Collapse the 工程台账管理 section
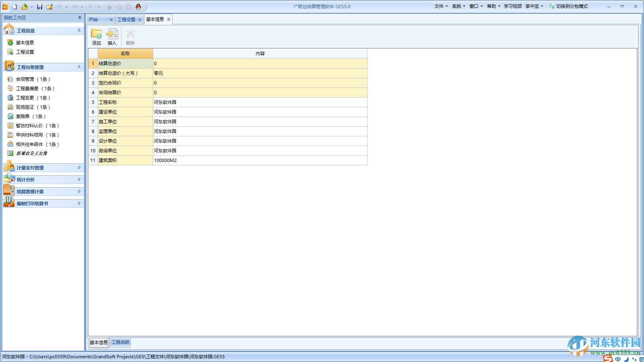 pyautogui.click(x=79, y=67)
